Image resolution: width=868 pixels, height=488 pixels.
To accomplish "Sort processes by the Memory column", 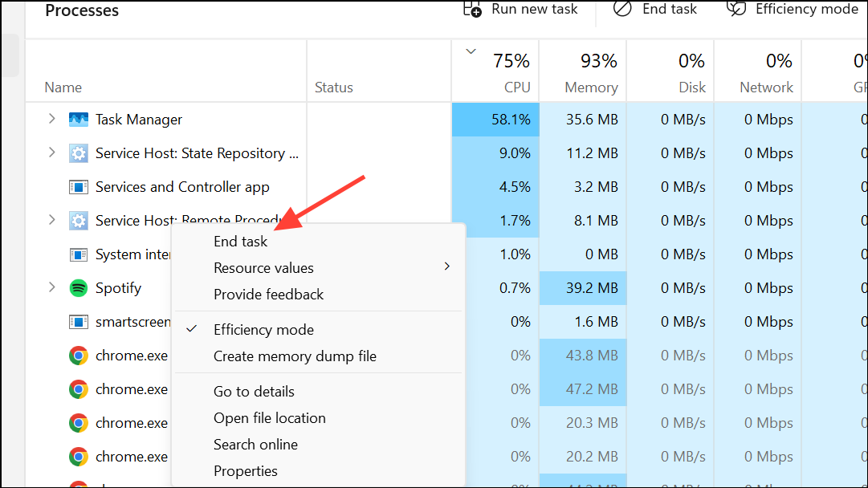I will tap(591, 87).
